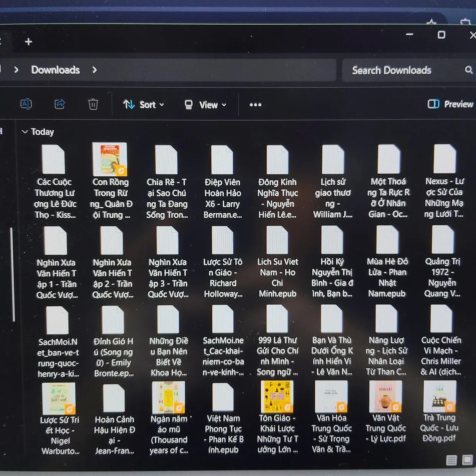Screen dimensions: 476x476
Task: Switch to details list view icon
Action: pyautogui.click(x=451, y=460)
